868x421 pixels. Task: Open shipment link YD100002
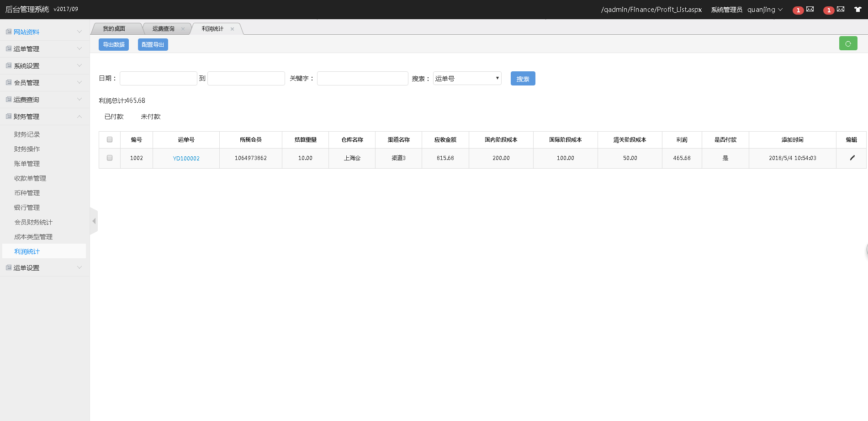pyautogui.click(x=186, y=158)
